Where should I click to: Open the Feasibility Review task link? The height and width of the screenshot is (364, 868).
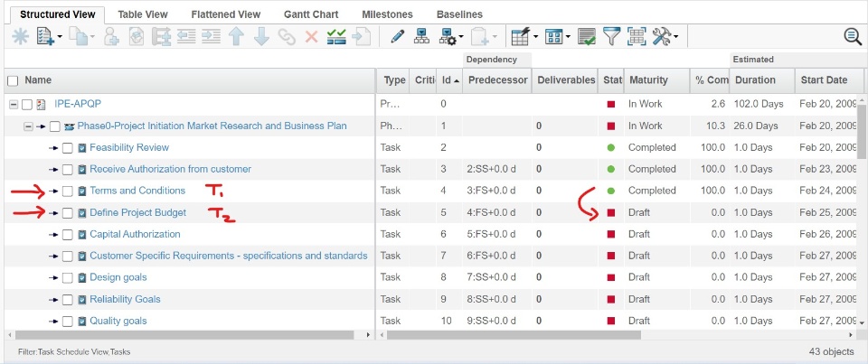click(x=129, y=147)
